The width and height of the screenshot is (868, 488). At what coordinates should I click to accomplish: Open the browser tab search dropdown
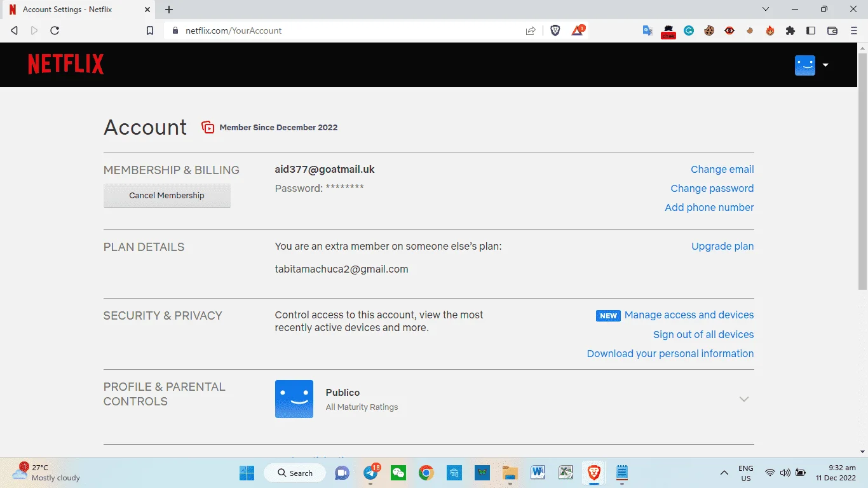click(766, 10)
